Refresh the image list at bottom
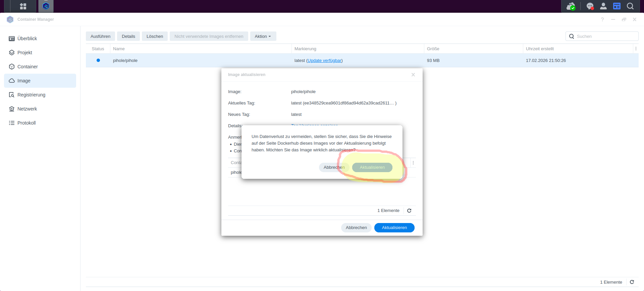Viewport: 644px width, 291px height. point(632,282)
